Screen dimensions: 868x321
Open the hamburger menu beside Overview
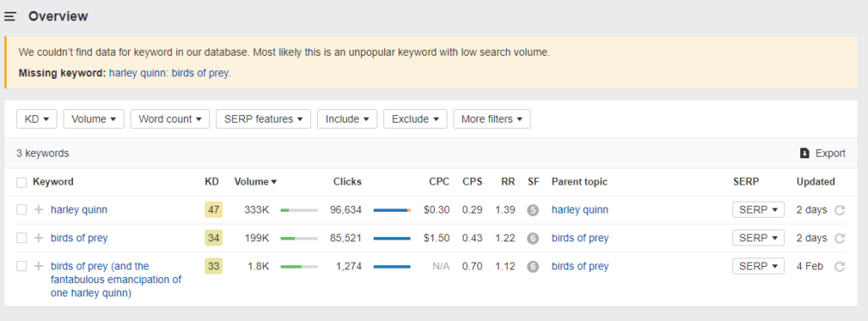[10, 17]
